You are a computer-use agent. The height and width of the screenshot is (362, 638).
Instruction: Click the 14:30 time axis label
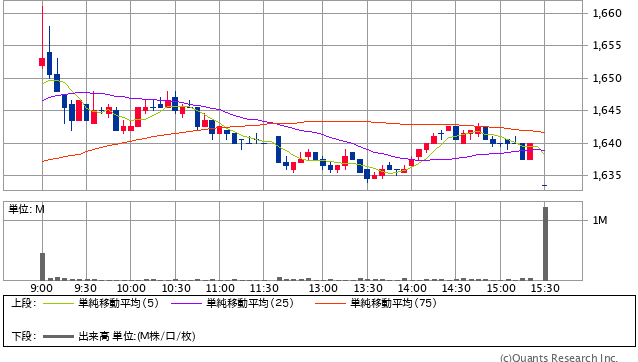(x=456, y=288)
